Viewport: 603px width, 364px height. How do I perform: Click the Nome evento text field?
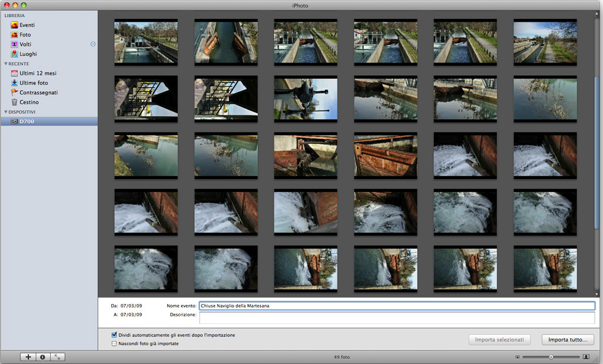tap(397, 306)
